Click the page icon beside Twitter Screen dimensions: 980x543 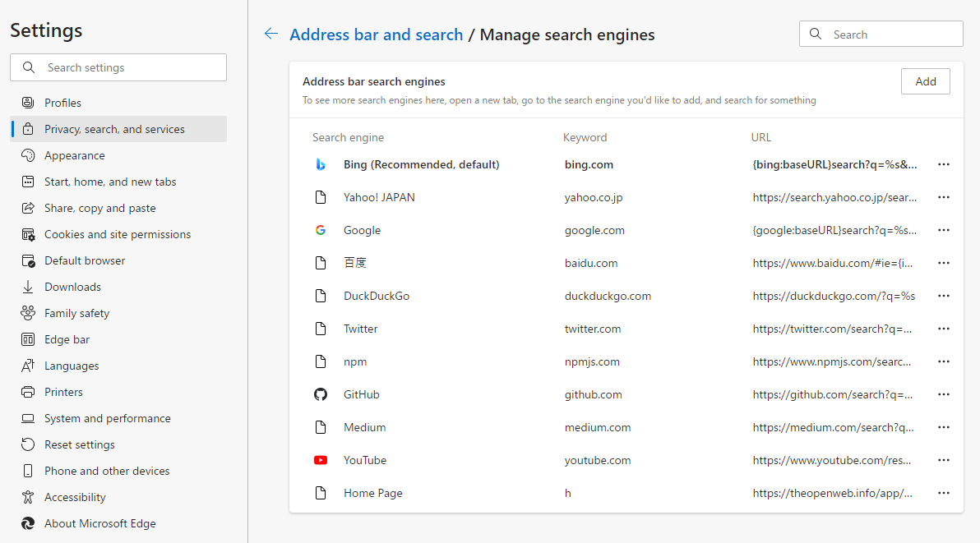tap(321, 329)
